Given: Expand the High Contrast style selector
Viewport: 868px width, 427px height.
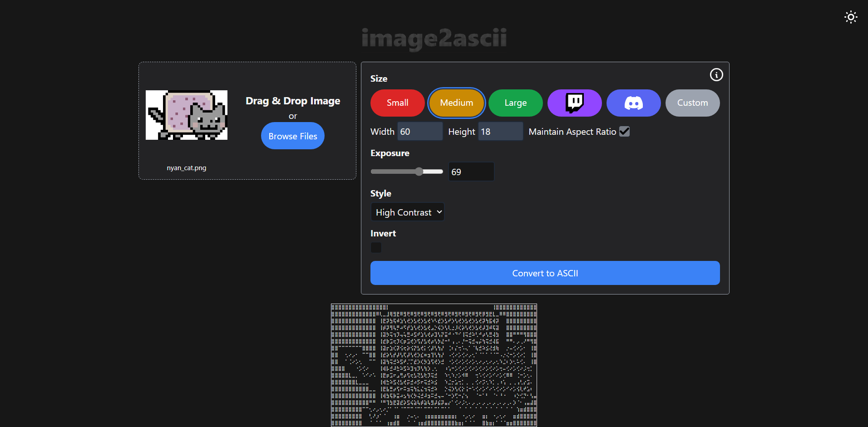Looking at the screenshot, I should pos(407,211).
